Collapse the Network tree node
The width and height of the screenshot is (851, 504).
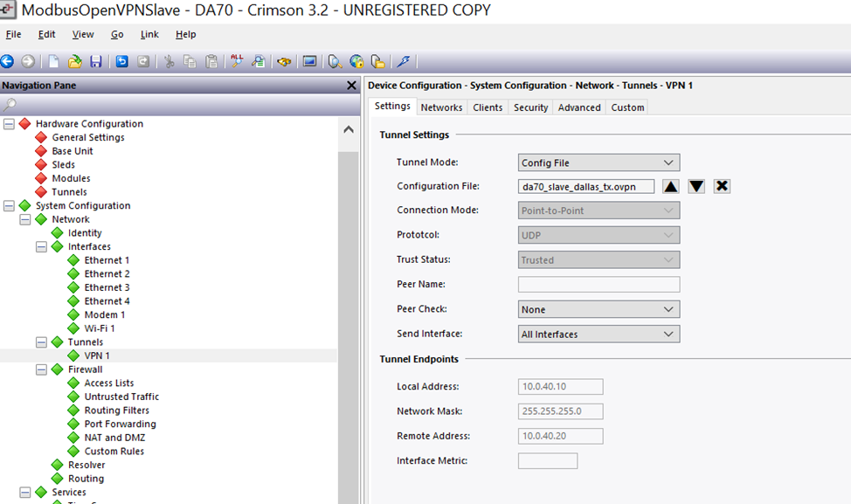25,219
